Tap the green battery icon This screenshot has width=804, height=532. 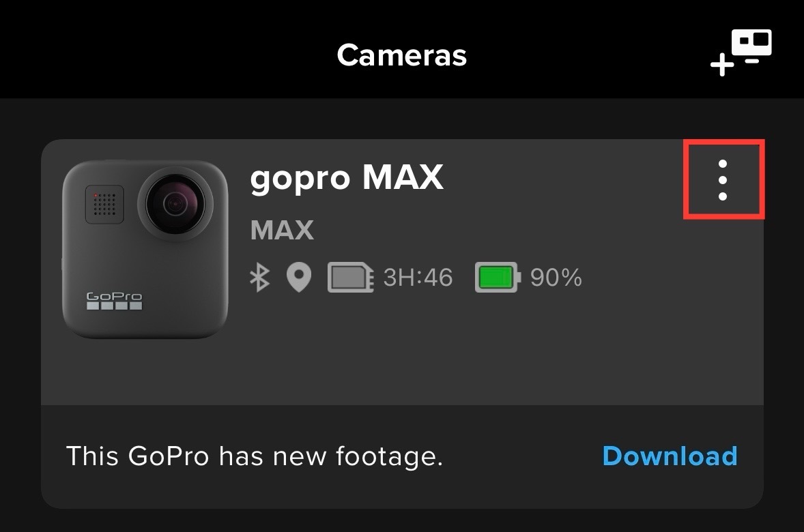pyautogui.click(x=497, y=277)
